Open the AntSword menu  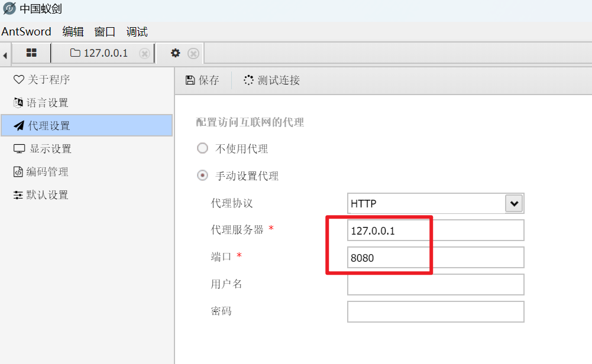27,32
